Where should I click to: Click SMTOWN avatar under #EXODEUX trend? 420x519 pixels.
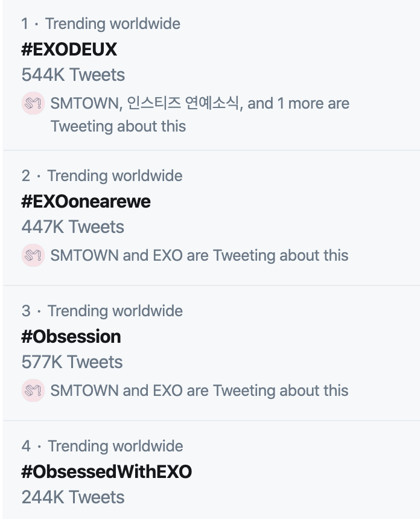pos(33,103)
